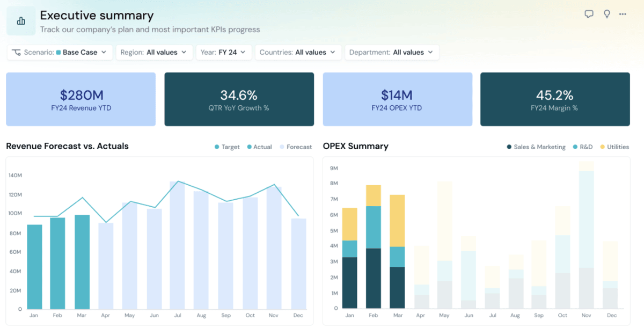The image size is (644, 328).
Task: Open the Region filter dropdown
Action: point(154,52)
